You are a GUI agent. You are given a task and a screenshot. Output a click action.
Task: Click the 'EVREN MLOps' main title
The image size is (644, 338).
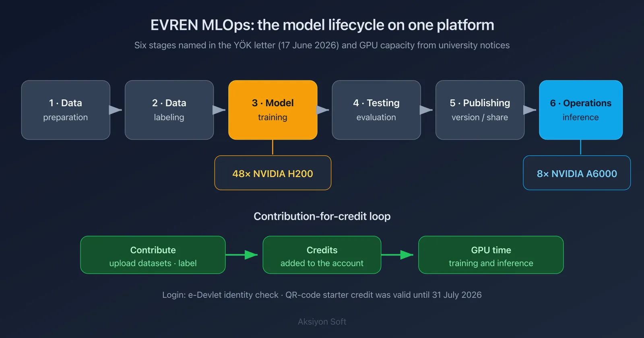[322, 25]
